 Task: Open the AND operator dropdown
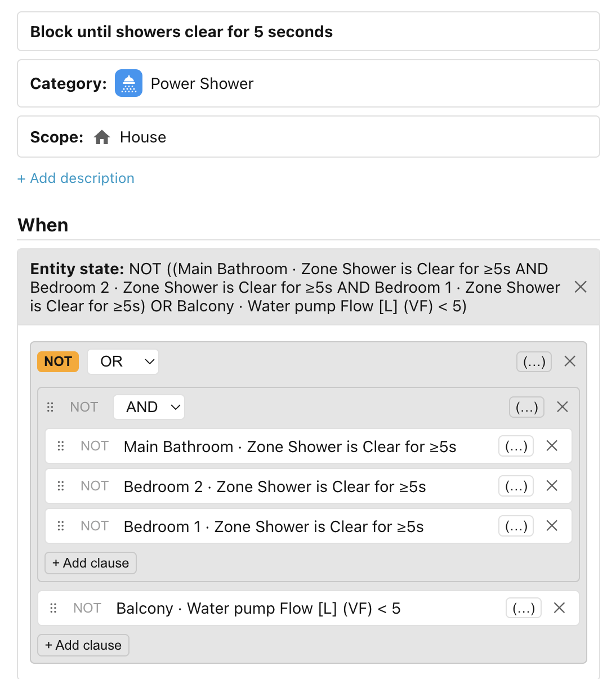[x=149, y=407]
